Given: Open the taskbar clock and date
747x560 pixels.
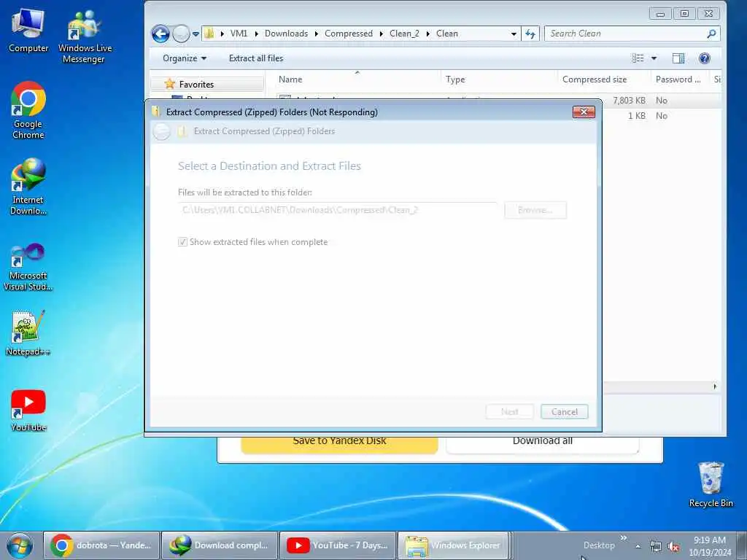Looking at the screenshot, I should click(710, 546).
